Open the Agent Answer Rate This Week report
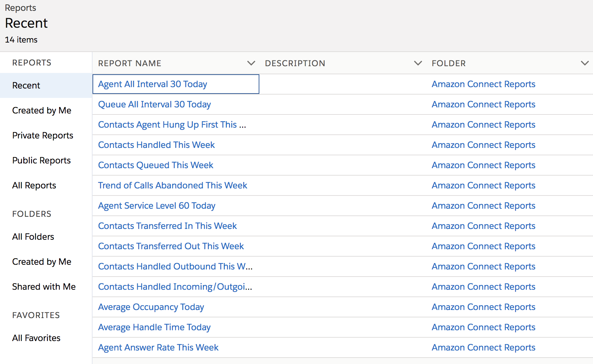Viewport: 593px width, 364px height. coord(158,347)
